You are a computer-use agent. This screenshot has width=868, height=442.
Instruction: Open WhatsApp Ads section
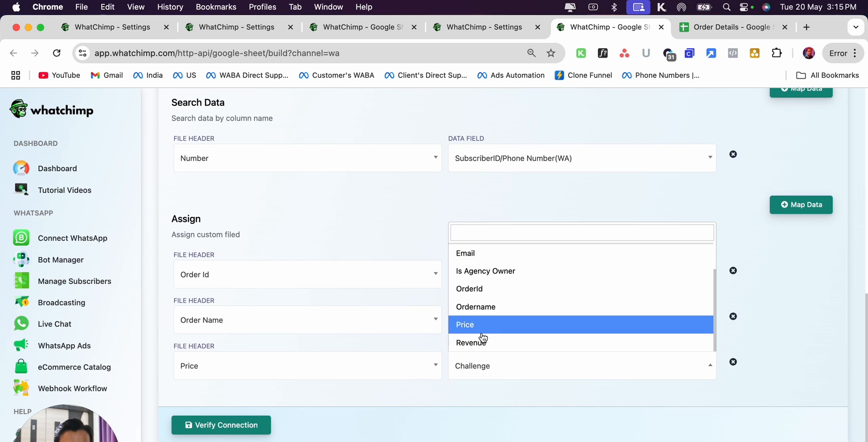coord(52,346)
